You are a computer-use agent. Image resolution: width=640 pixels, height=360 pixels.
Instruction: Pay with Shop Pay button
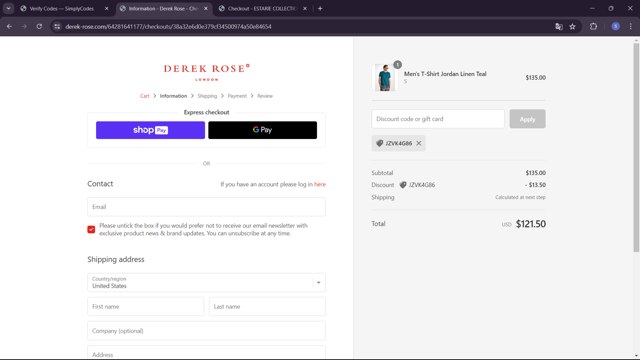(x=150, y=130)
